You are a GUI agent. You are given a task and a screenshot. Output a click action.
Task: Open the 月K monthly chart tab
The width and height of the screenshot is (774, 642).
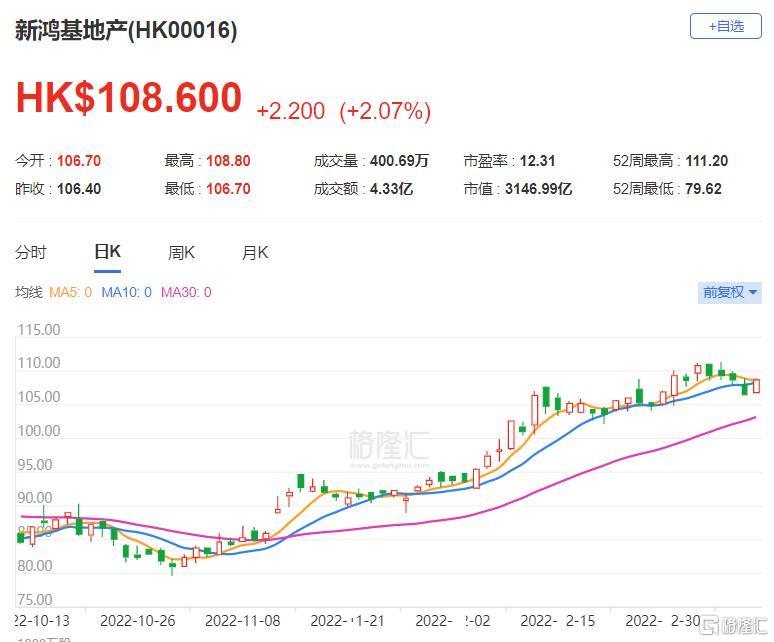pyautogui.click(x=255, y=253)
